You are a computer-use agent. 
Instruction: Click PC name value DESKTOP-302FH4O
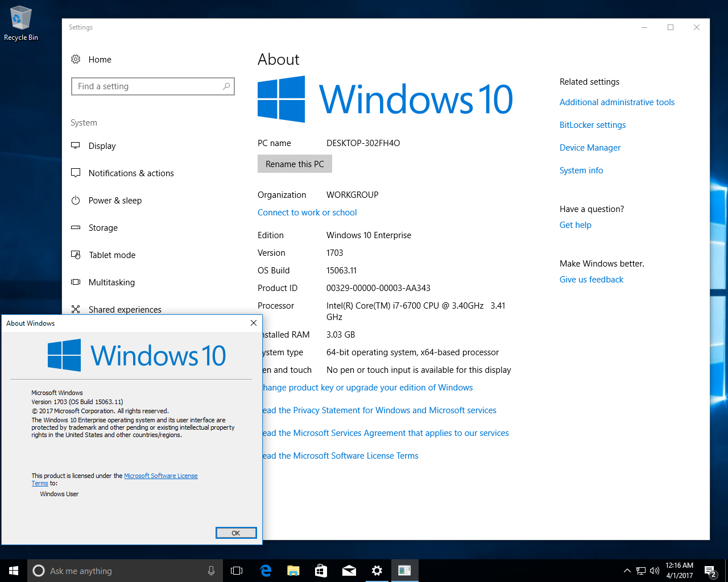[x=363, y=143]
